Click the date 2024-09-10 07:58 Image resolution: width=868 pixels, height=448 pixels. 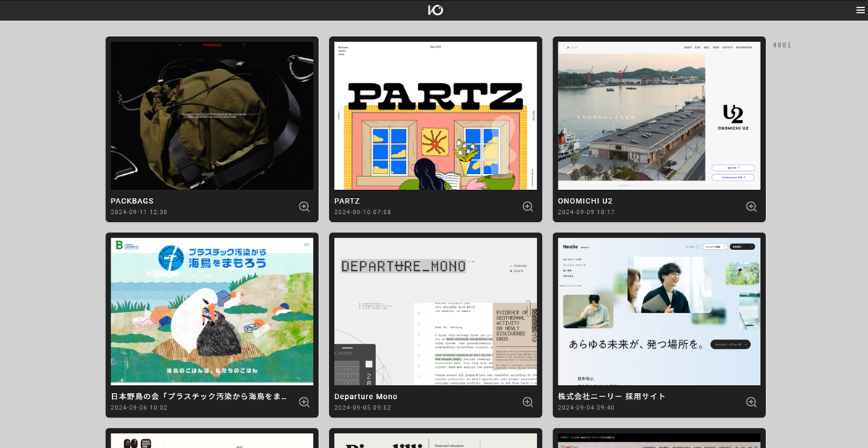[x=362, y=212]
